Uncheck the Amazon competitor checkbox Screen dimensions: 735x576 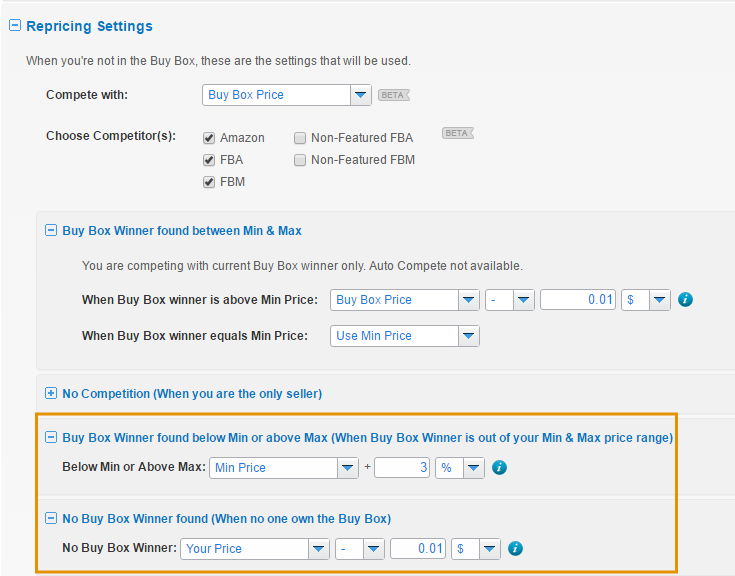pos(209,138)
